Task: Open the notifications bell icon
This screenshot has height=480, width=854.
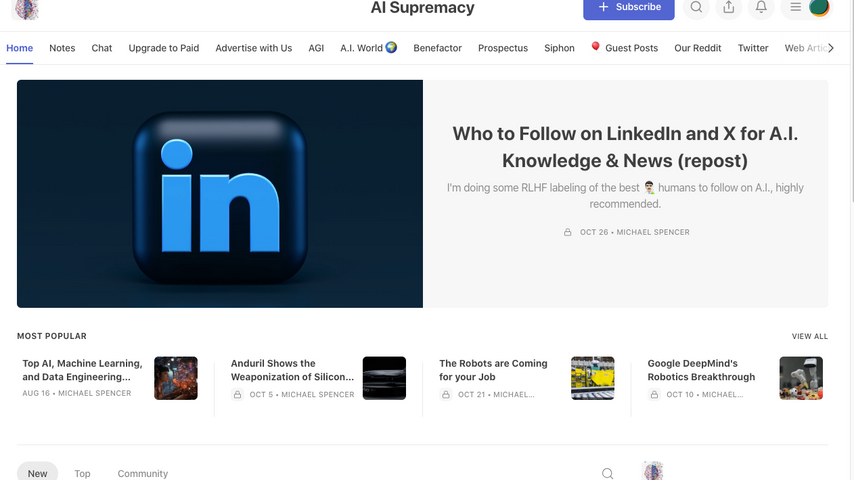Action: click(x=761, y=8)
